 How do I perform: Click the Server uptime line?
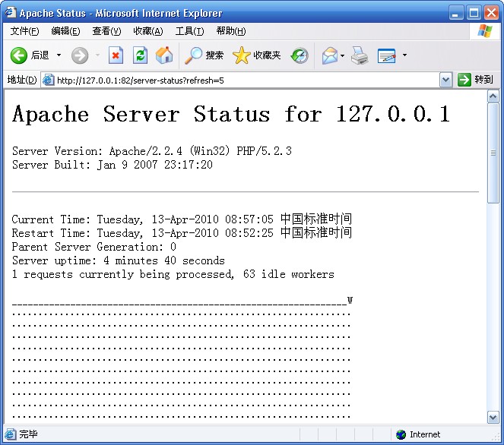pos(119,260)
